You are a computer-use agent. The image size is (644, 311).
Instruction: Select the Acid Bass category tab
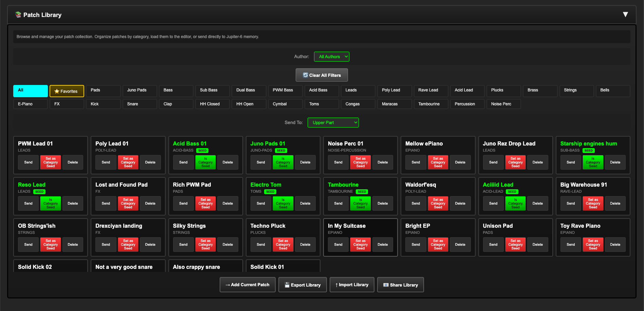point(321,90)
